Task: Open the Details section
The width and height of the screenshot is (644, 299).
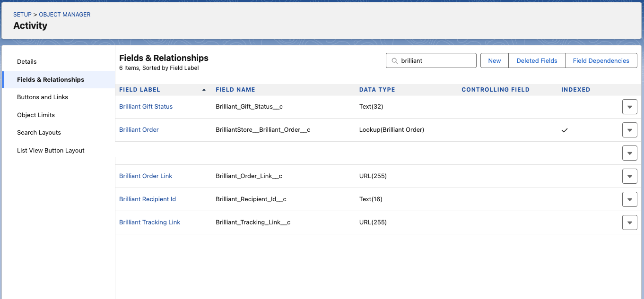Action: [27, 62]
